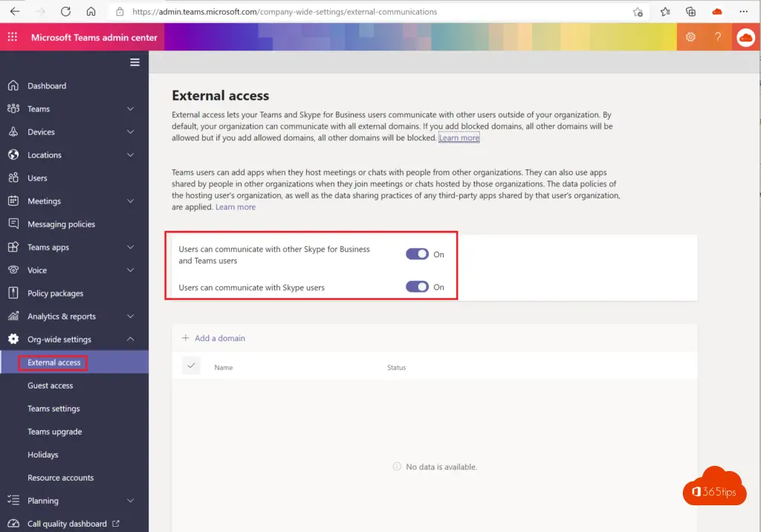Click the settings gear in header
Image resolution: width=761 pixels, height=532 pixels.
pos(690,37)
